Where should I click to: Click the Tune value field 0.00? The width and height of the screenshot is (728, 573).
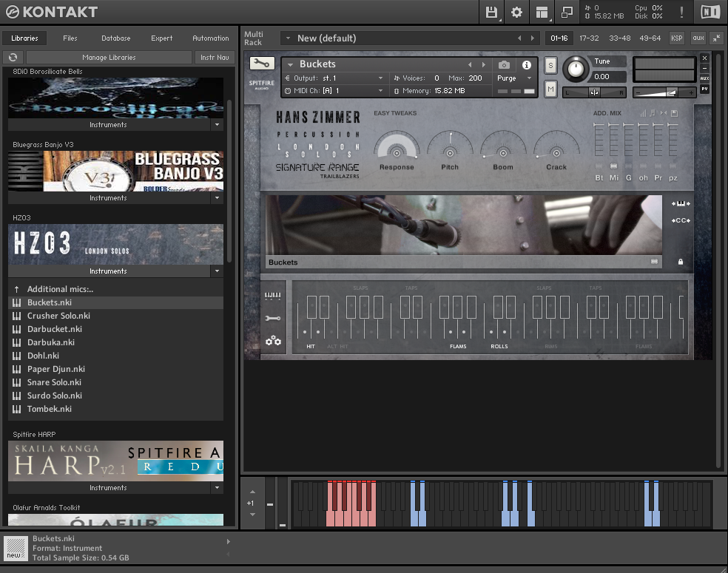(608, 77)
